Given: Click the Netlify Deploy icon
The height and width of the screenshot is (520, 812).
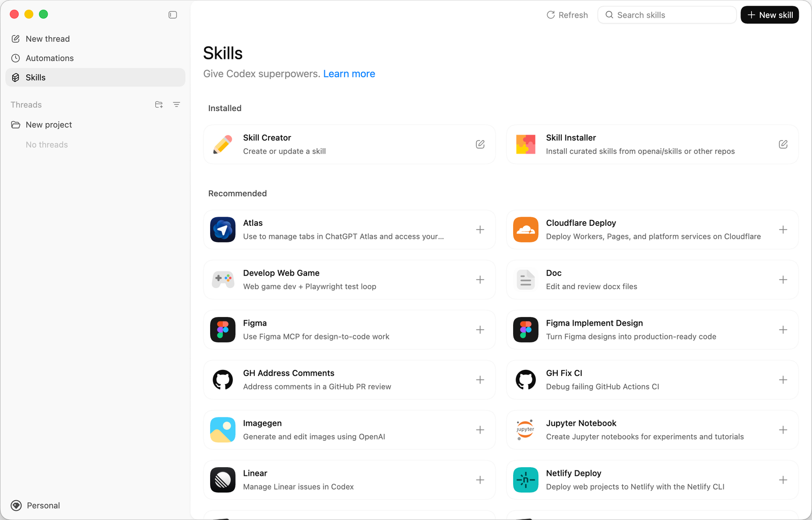Looking at the screenshot, I should click(525, 479).
